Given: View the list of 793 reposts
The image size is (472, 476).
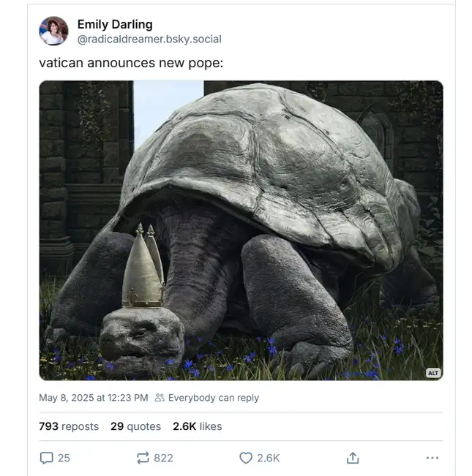Looking at the screenshot, I should (69, 426).
